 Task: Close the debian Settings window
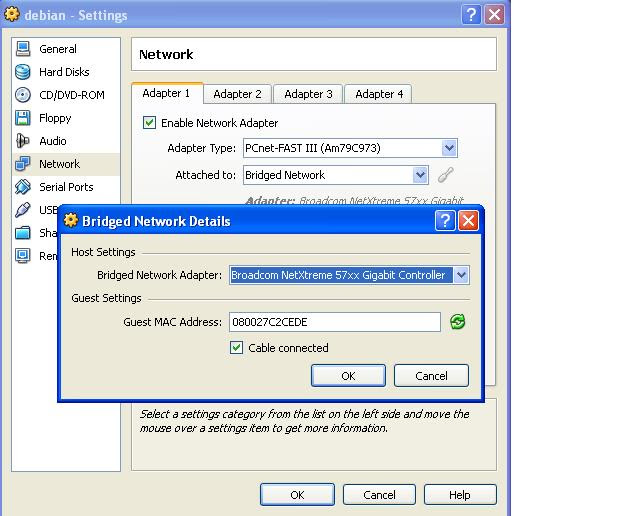point(494,15)
